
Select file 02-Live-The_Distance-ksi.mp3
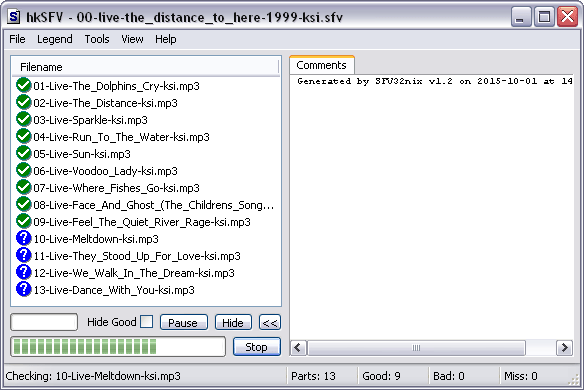pos(105,103)
